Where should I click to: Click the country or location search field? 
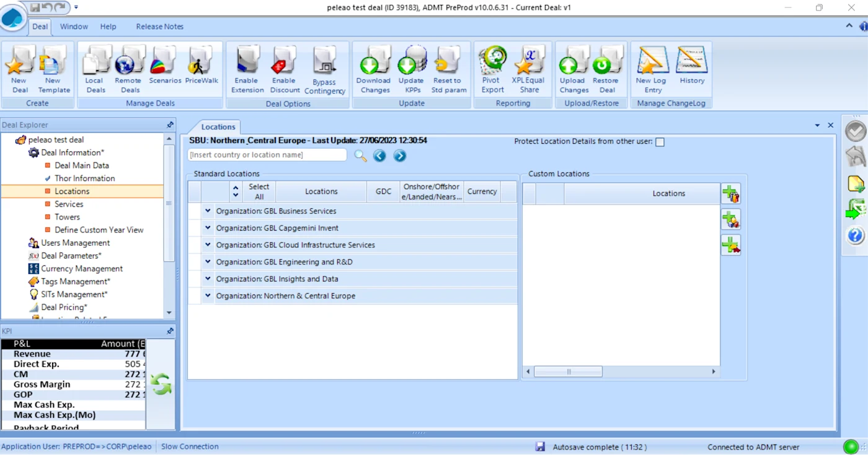(267, 155)
